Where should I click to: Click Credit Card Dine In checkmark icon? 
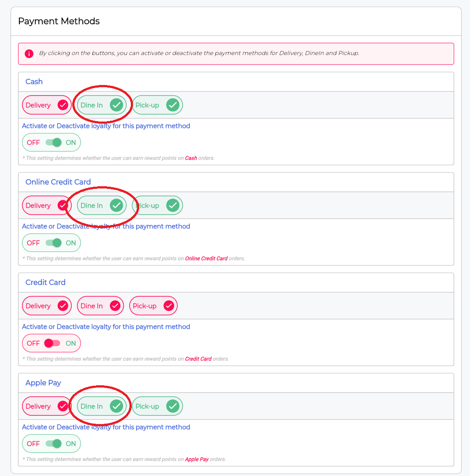point(115,306)
